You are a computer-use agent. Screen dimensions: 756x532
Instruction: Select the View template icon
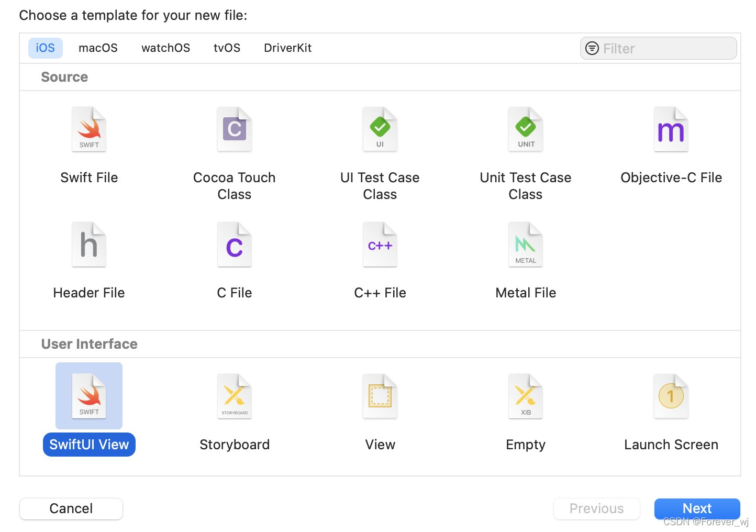point(380,396)
